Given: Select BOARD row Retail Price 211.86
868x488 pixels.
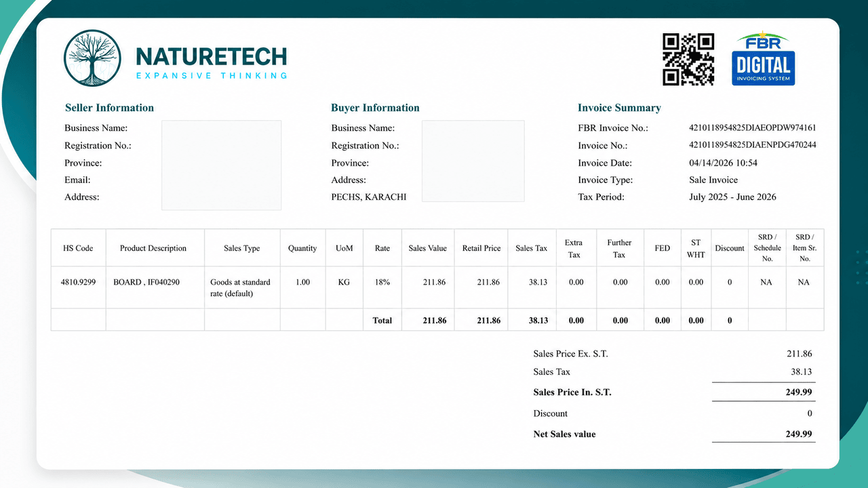Looking at the screenshot, I should click(488, 282).
